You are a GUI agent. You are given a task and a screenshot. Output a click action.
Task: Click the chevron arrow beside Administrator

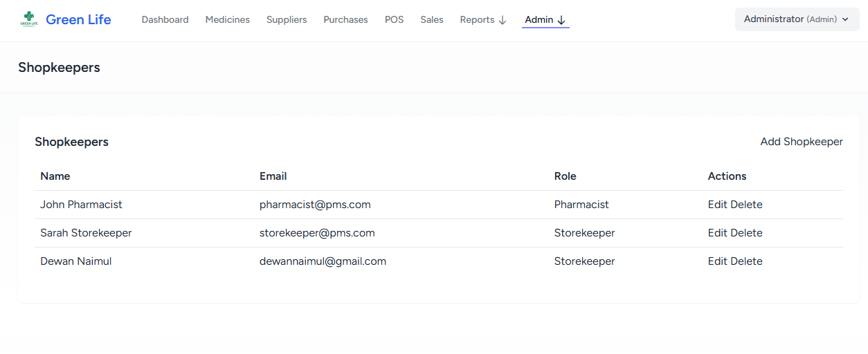pos(845,20)
